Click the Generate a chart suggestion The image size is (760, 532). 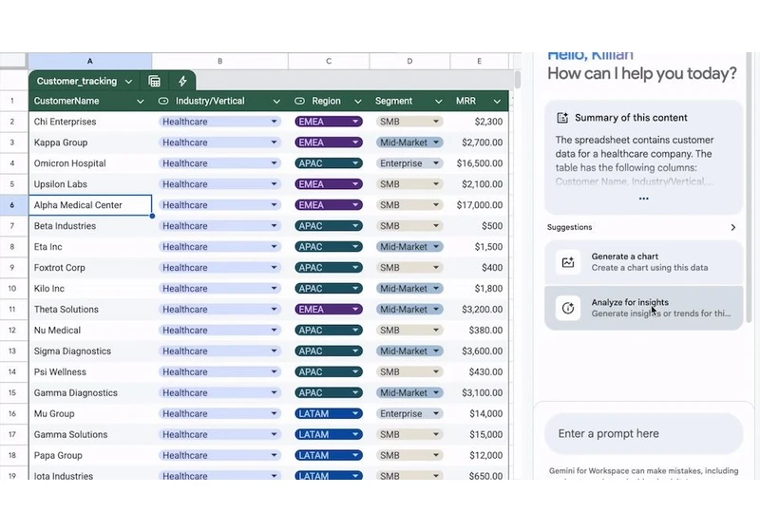point(644,262)
